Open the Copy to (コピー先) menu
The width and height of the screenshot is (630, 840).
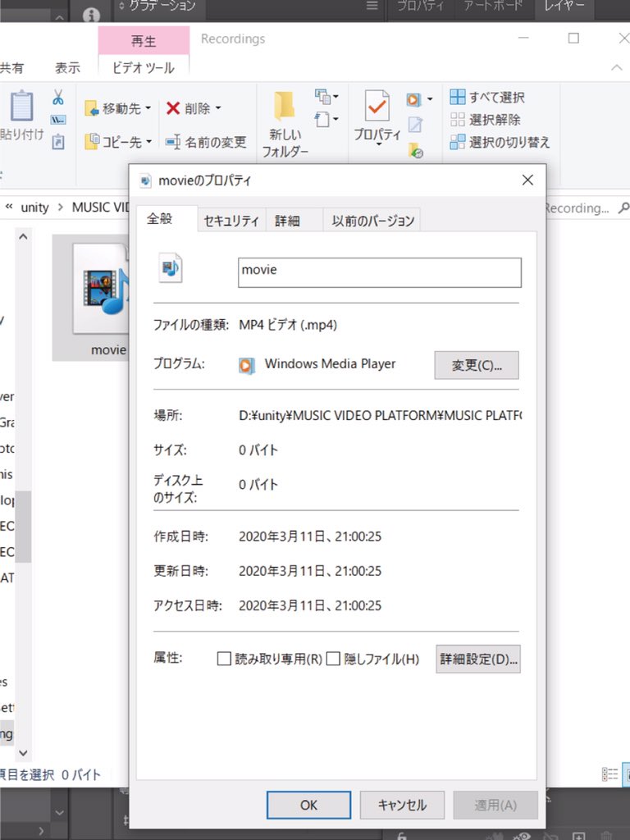[x=118, y=142]
